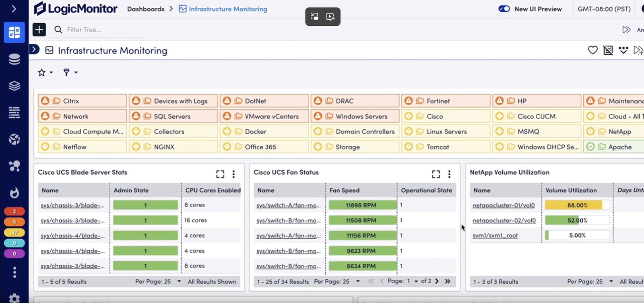The image size is (644, 303).
Task: Click the search magnifier icon
Action: pos(58,30)
